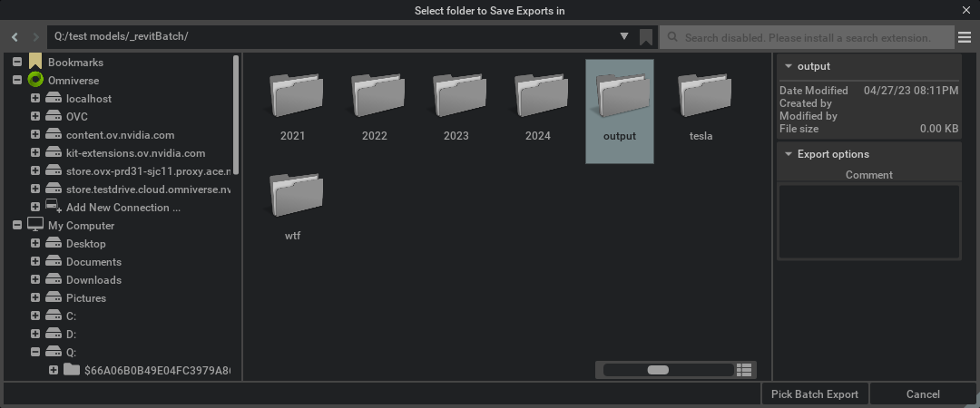Collapse the output details section
Image resolution: width=980 pixels, height=408 pixels.
click(x=789, y=66)
